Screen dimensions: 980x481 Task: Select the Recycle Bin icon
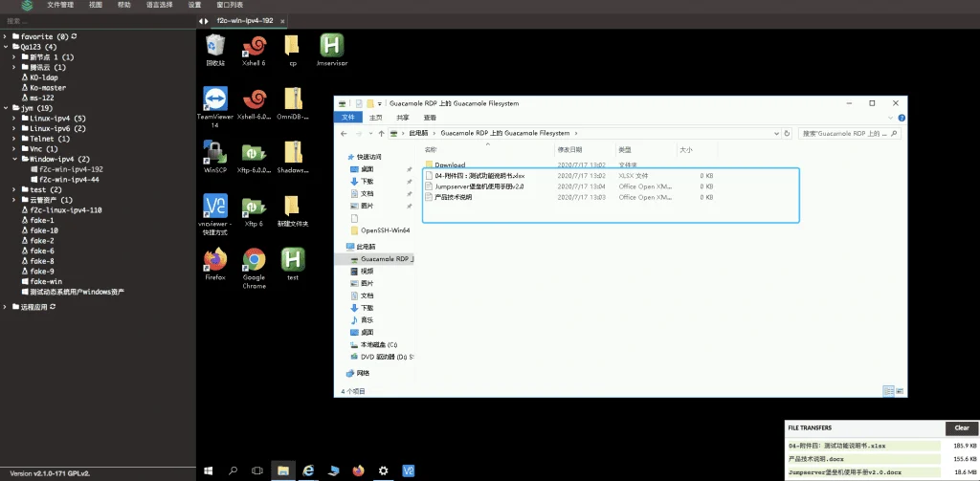point(215,50)
